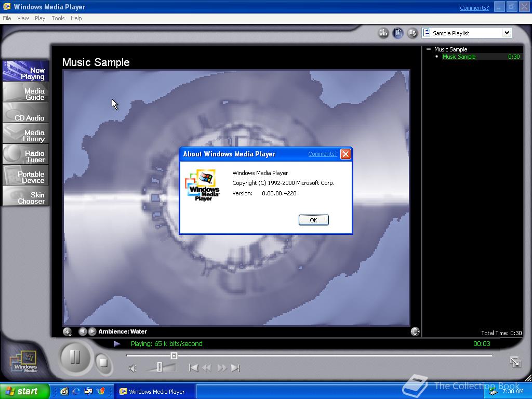The width and height of the screenshot is (532, 399).
Task: Click the Windows Media logo
Action: [24, 362]
